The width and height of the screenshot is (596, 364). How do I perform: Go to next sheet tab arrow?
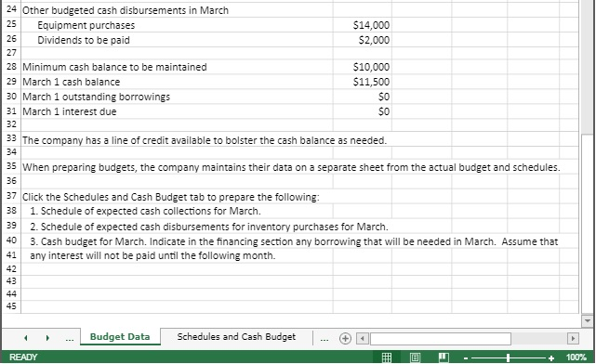tap(47, 337)
